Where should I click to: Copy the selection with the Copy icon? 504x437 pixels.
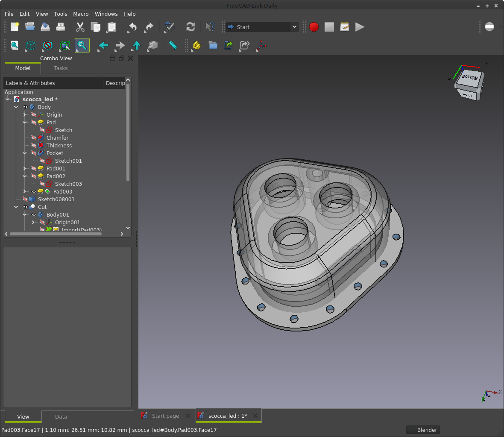click(x=96, y=27)
